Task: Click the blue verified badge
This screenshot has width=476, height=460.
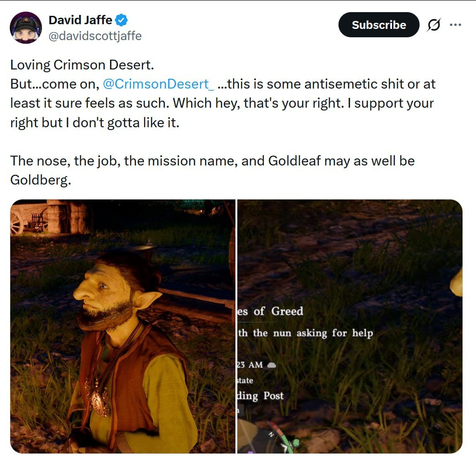Action: pos(122,20)
